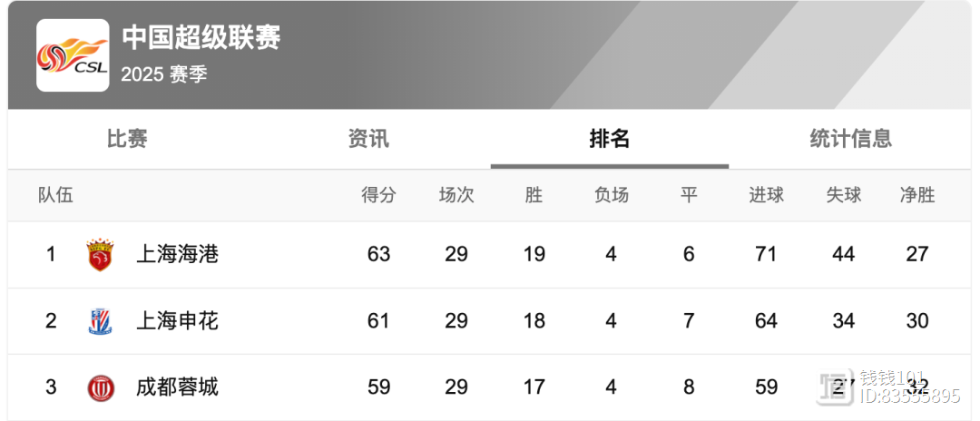Open the 资讯 tab

pyautogui.click(x=368, y=139)
